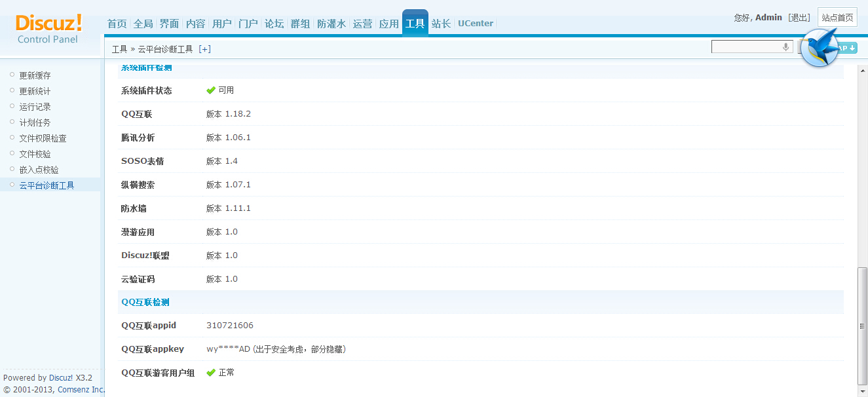Select the active 工具 menu tab
The width and height of the screenshot is (868, 397).
[x=415, y=24]
